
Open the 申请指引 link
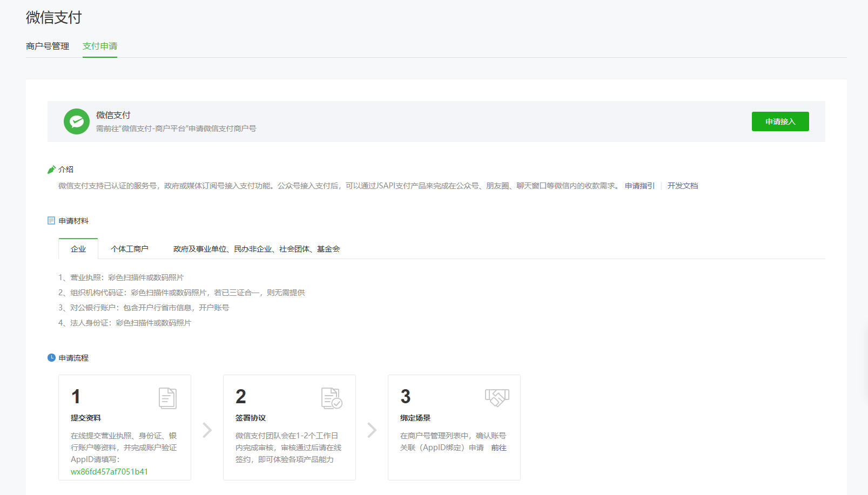[x=640, y=186]
